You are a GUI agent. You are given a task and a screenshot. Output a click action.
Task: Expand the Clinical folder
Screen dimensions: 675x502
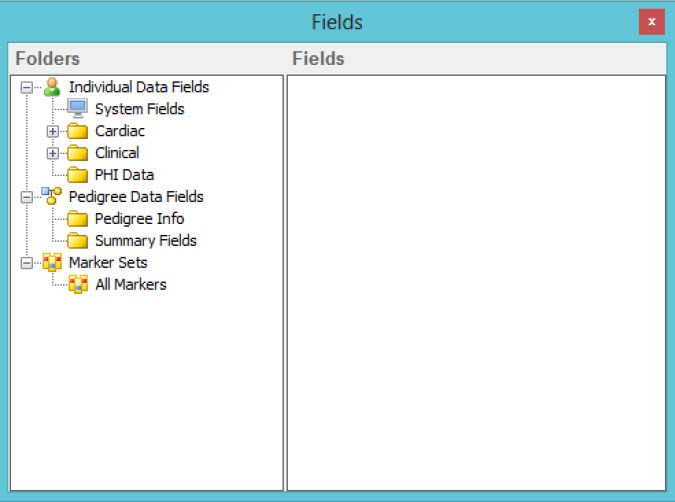coord(53,153)
